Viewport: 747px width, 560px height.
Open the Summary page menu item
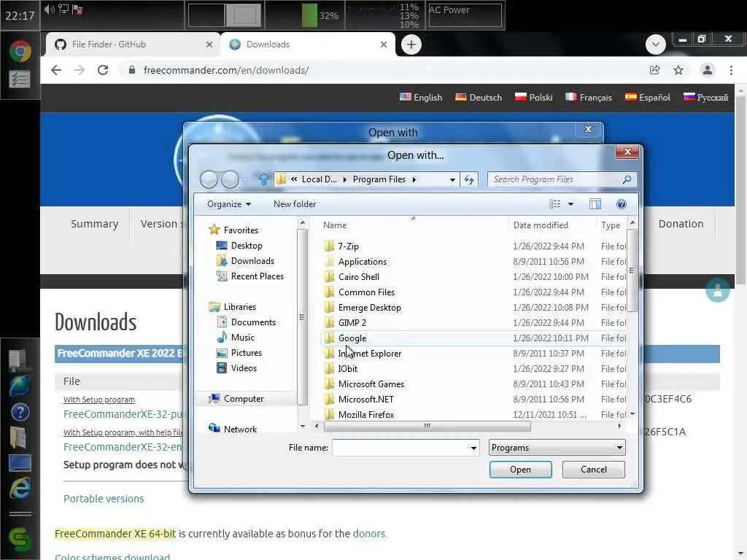tap(94, 224)
